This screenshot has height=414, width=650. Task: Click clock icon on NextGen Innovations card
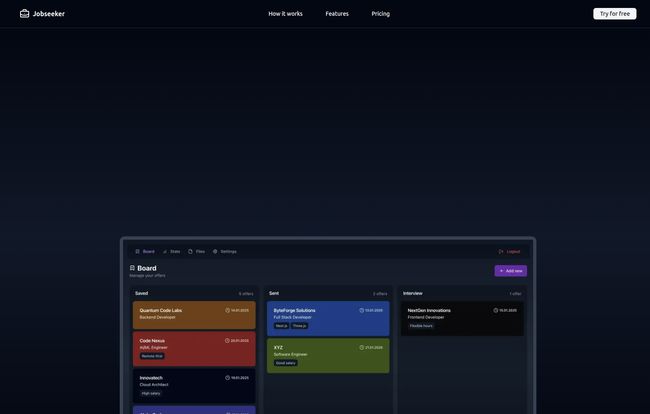coord(496,310)
